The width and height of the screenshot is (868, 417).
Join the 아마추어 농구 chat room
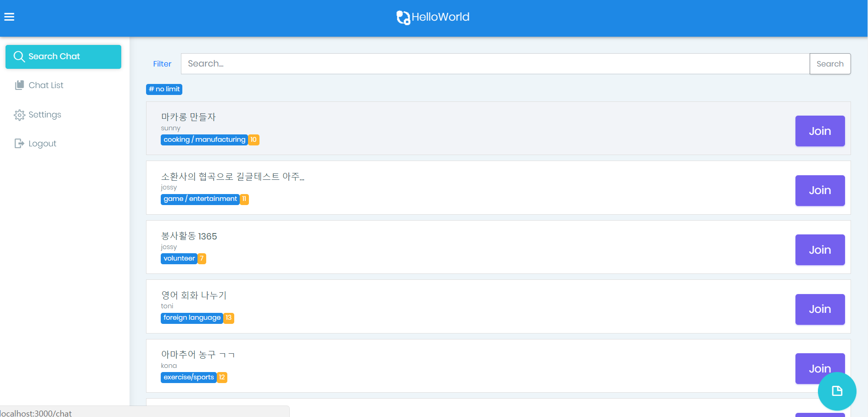click(820, 368)
